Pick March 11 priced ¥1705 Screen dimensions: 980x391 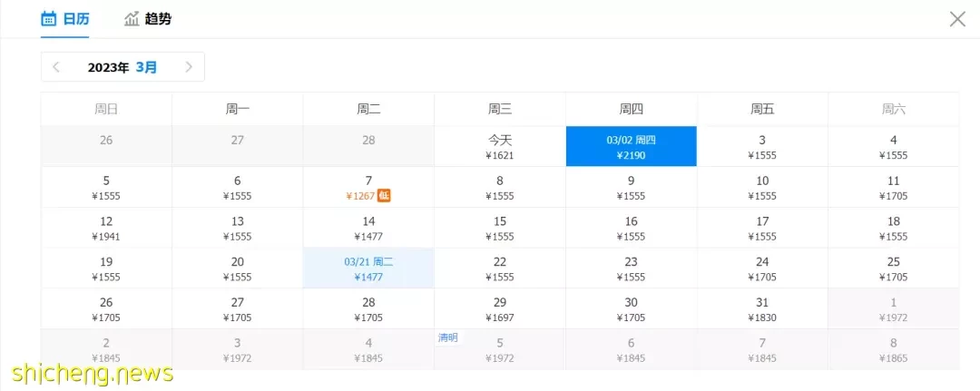(x=894, y=188)
